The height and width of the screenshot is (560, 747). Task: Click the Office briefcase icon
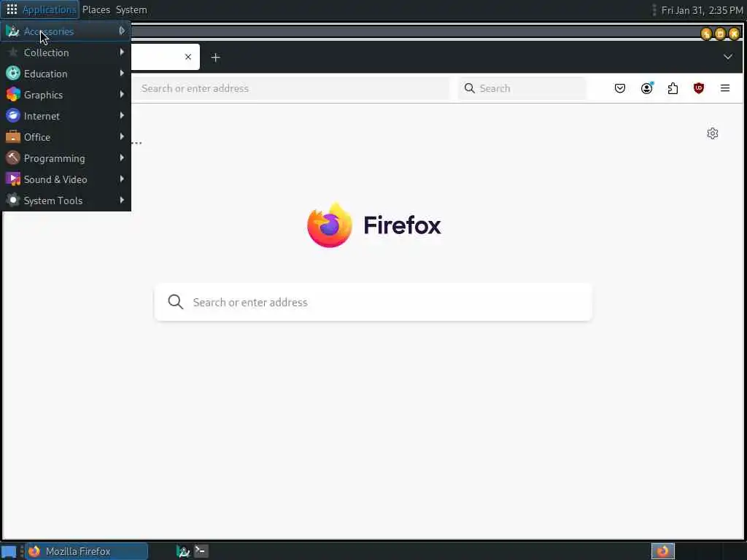13,136
